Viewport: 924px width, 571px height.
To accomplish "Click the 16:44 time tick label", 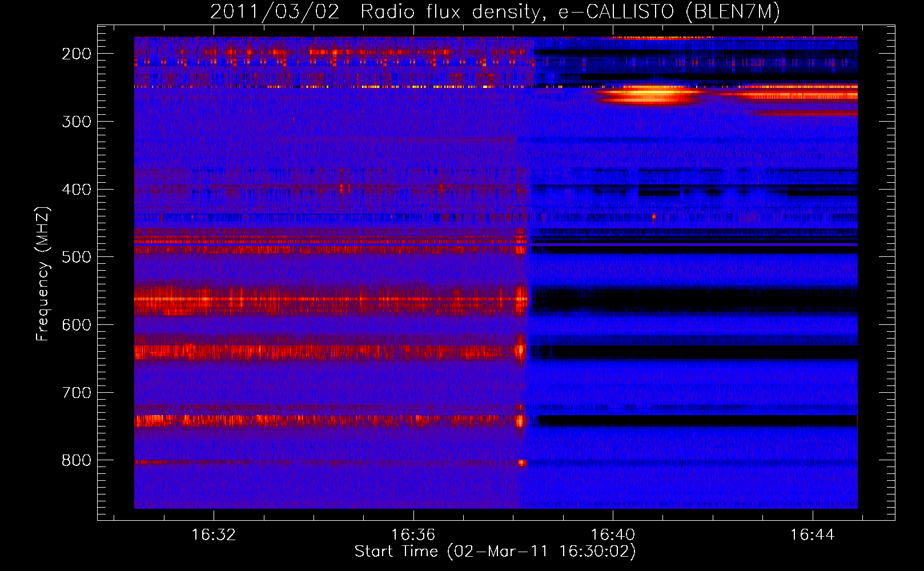I will click(812, 535).
